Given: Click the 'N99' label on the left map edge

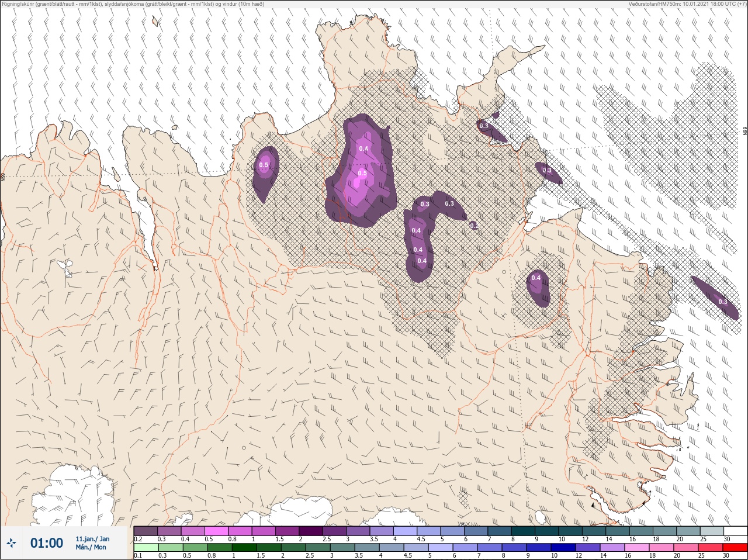Looking at the screenshot, I should 2,176.
